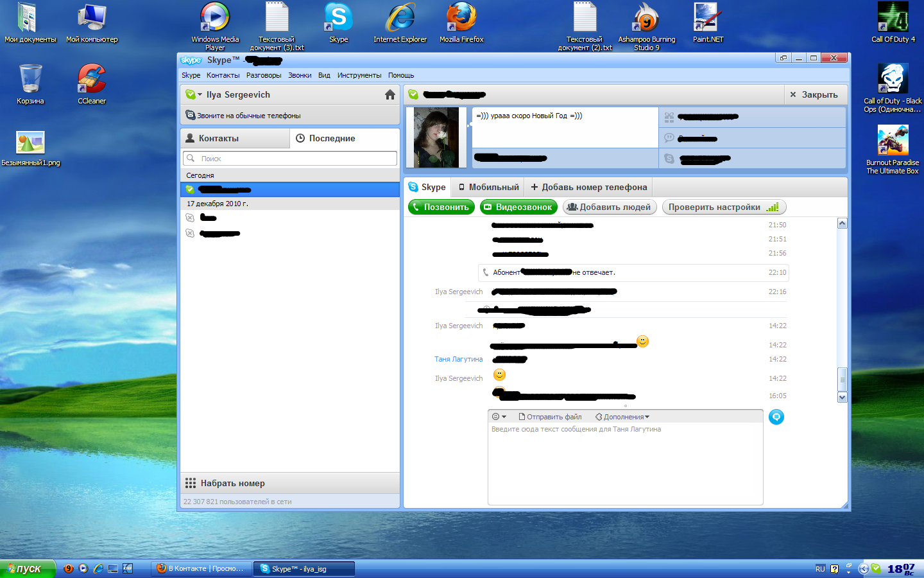The image size is (924, 578).
Task: Click Отправить файл to send a file
Action: point(550,417)
